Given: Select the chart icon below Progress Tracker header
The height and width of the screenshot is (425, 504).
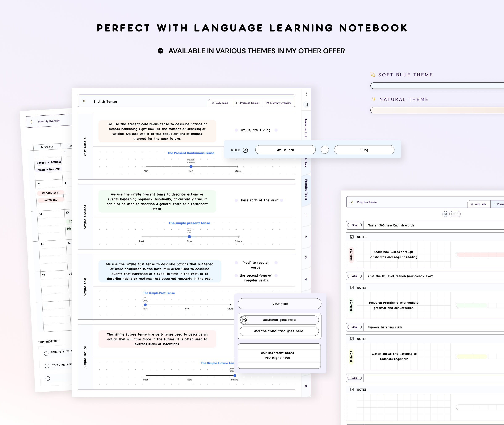Looking at the screenshot, I should coord(445,214).
